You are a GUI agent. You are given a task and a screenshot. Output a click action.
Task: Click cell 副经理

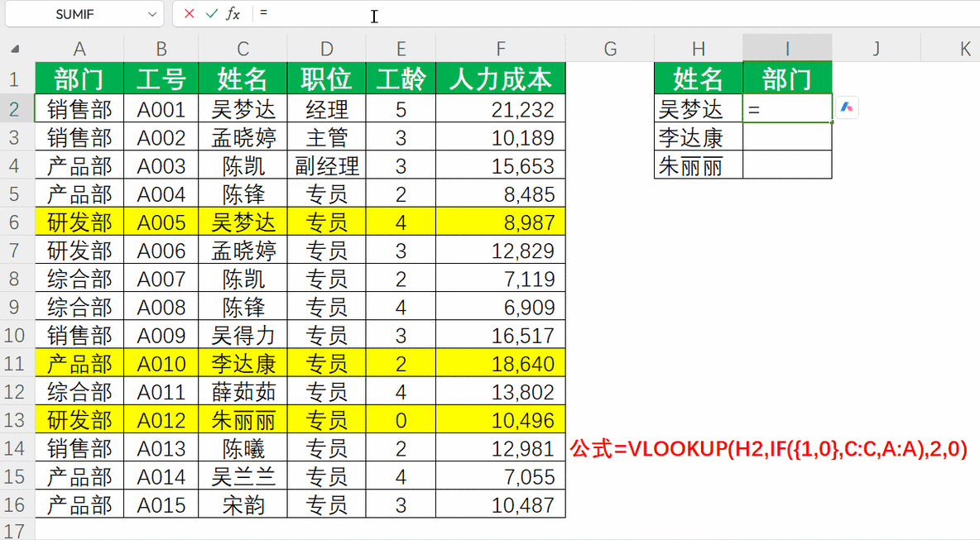[x=326, y=165]
